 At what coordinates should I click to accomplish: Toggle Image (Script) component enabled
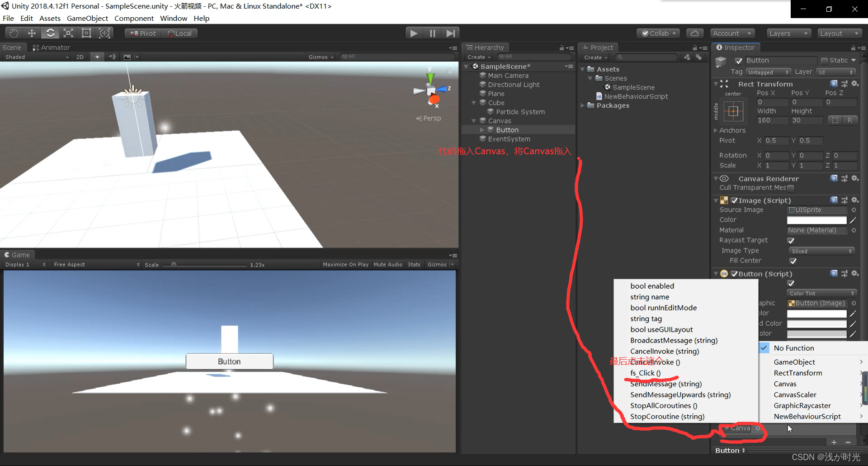click(x=734, y=200)
